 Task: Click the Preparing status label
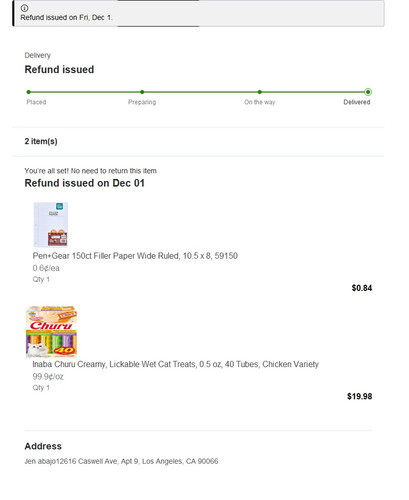(x=142, y=102)
